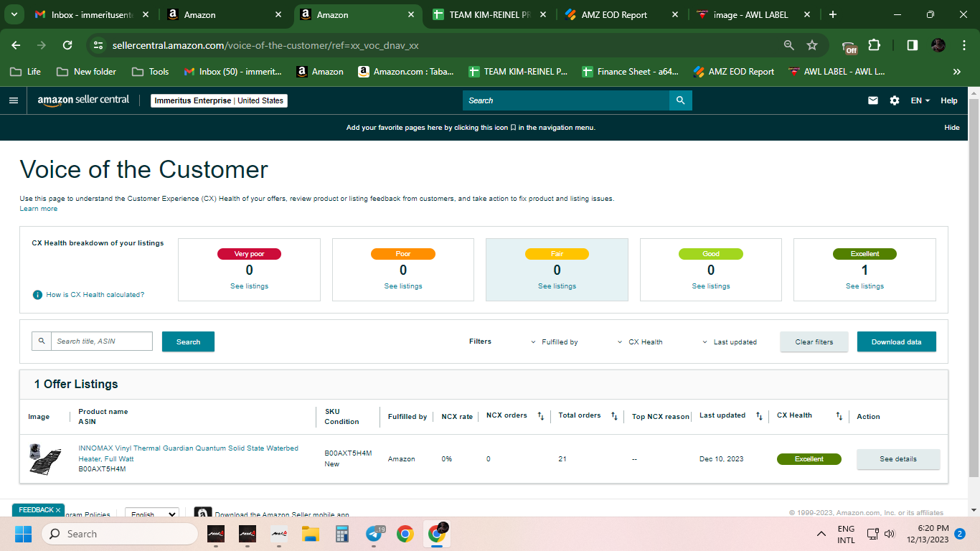Click the Search button beside ASIN field

188,342
